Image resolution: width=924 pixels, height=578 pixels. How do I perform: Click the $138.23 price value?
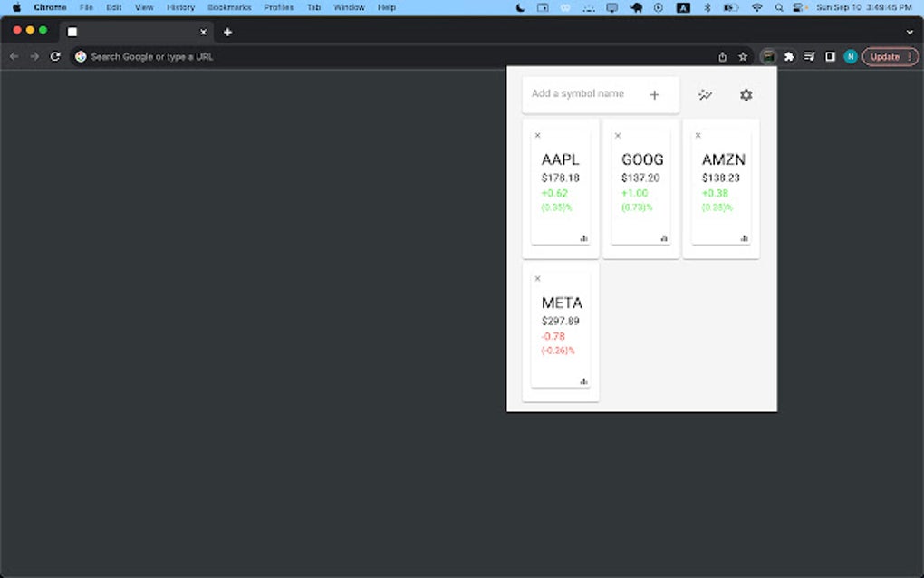pos(721,178)
